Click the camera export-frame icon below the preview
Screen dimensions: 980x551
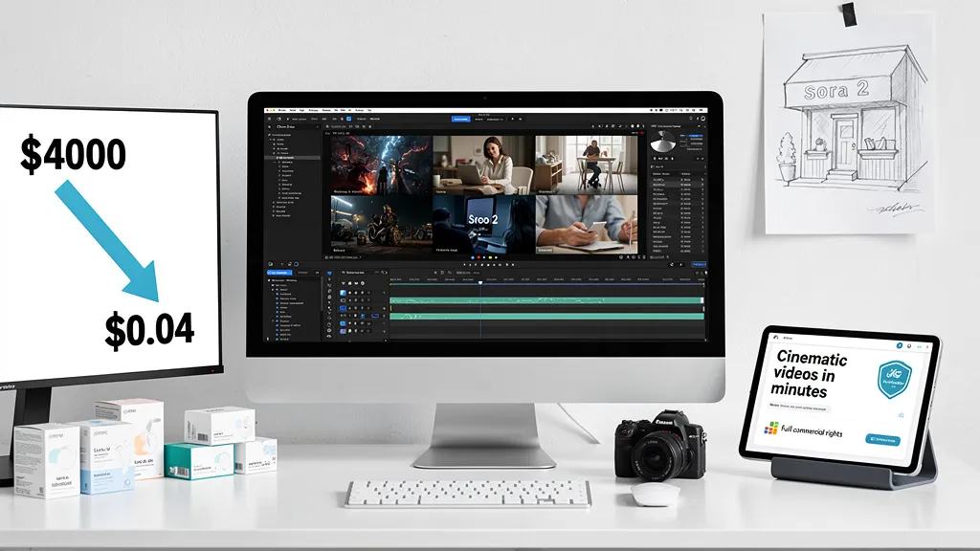click(x=632, y=255)
